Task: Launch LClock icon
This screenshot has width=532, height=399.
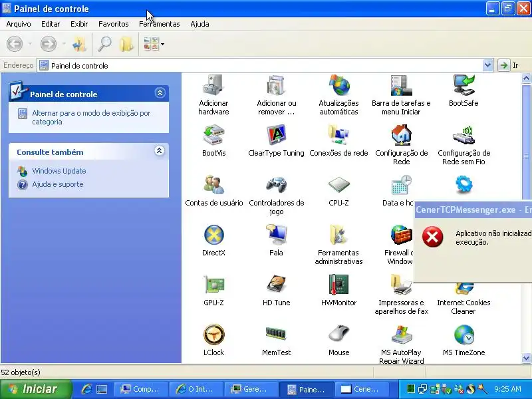Action: [x=213, y=340]
